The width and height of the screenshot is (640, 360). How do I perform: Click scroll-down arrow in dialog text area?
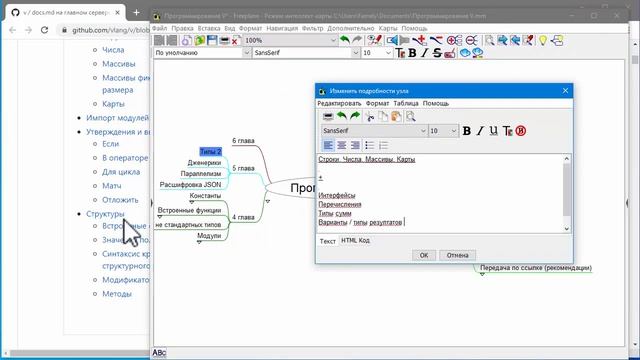[567, 229]
